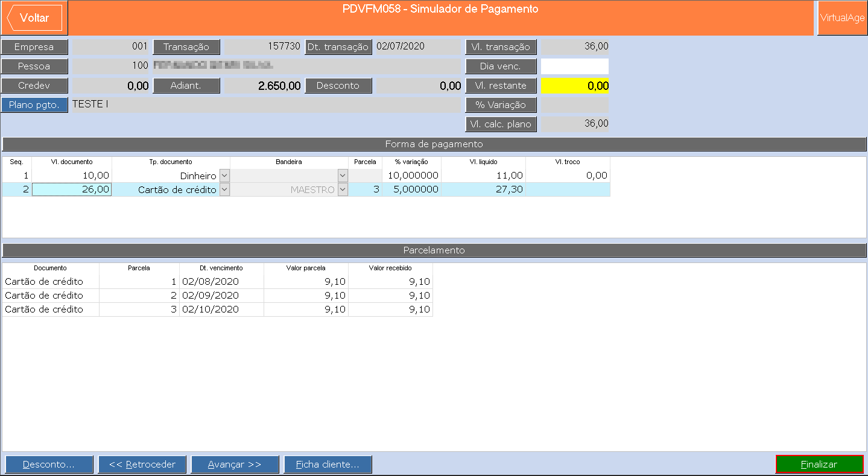Click the transaction date 02/07/2020
Image resolution: width=868 pixels, height=476 pixels.
pos(417,47)
